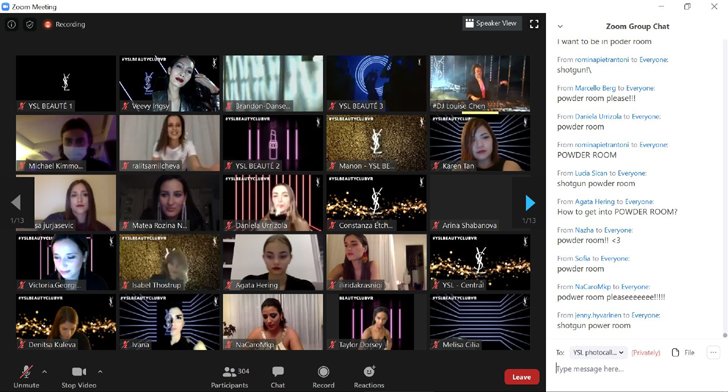Open chat more options ellipsis
This screenshot has width=728, height=392.
click(713, 353)
